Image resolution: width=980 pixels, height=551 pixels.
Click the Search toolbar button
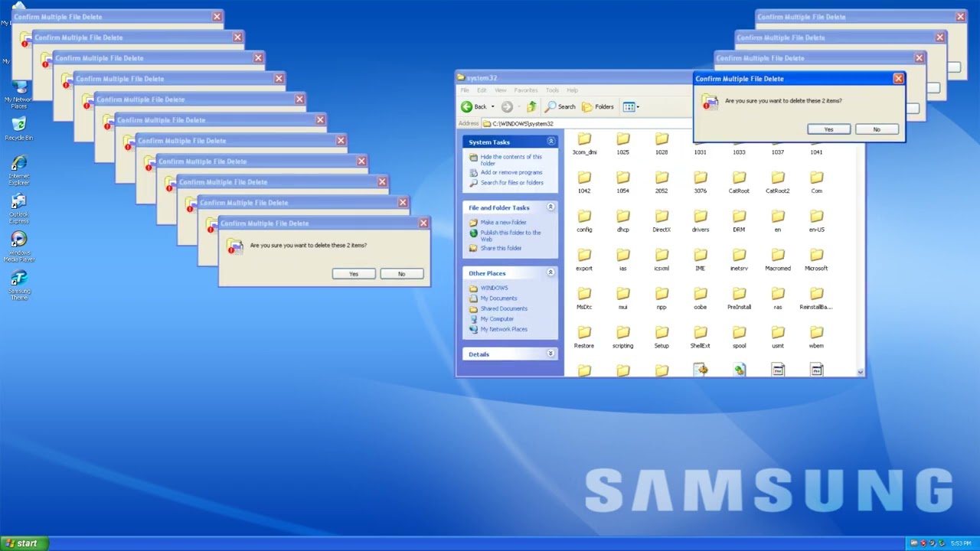560,106
